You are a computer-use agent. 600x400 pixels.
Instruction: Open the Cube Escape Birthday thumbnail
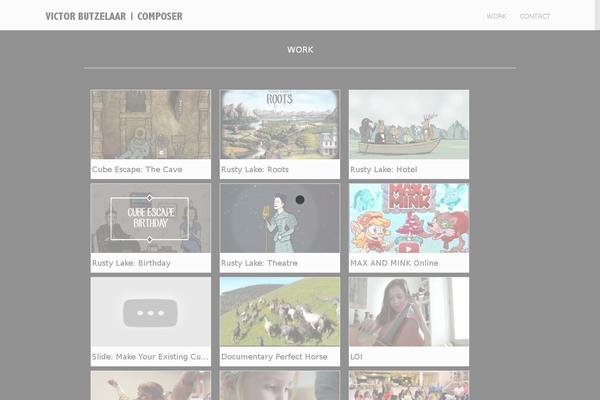pyautogui.click(x=151, y=218)
